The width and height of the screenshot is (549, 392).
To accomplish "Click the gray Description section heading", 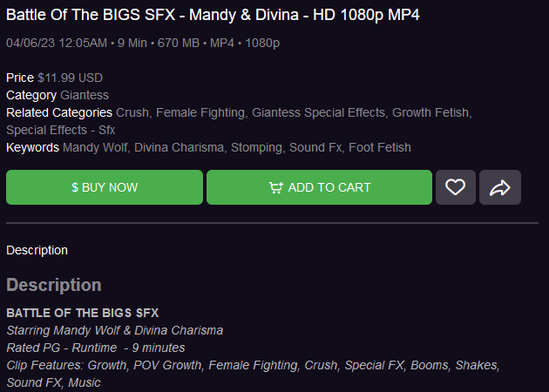I will pos(54,285).
